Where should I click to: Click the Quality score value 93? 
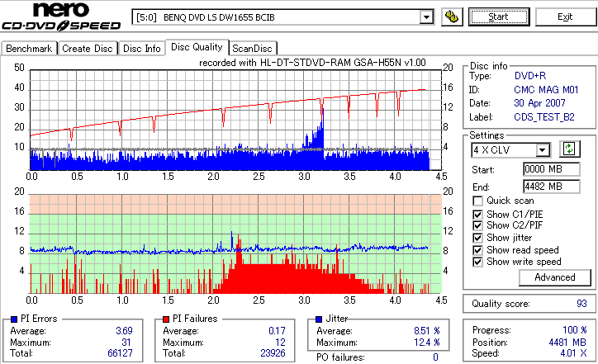point(581,304)
